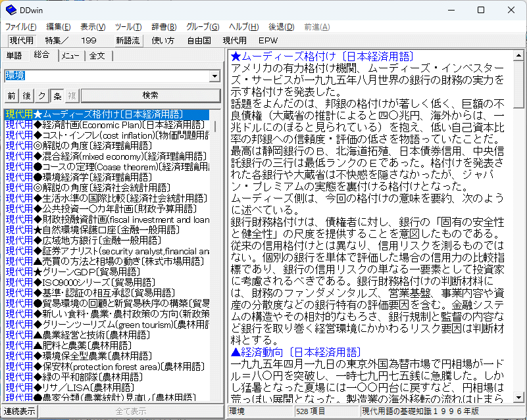The height and width of the screenshot is (420, 527).
Task: Select the EPW dictionary toolbar button
Action: point(268,41)
